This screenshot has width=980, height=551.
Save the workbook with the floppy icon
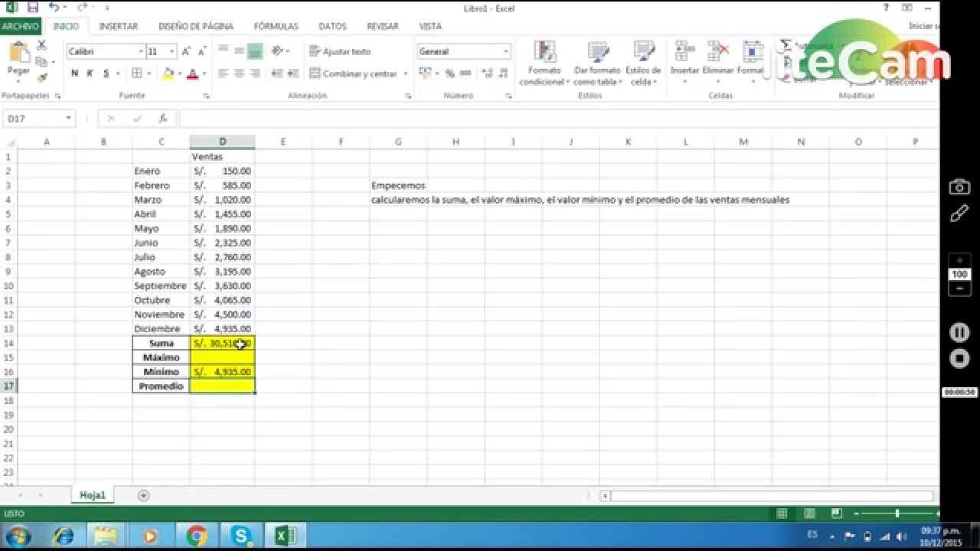(32, 8)
